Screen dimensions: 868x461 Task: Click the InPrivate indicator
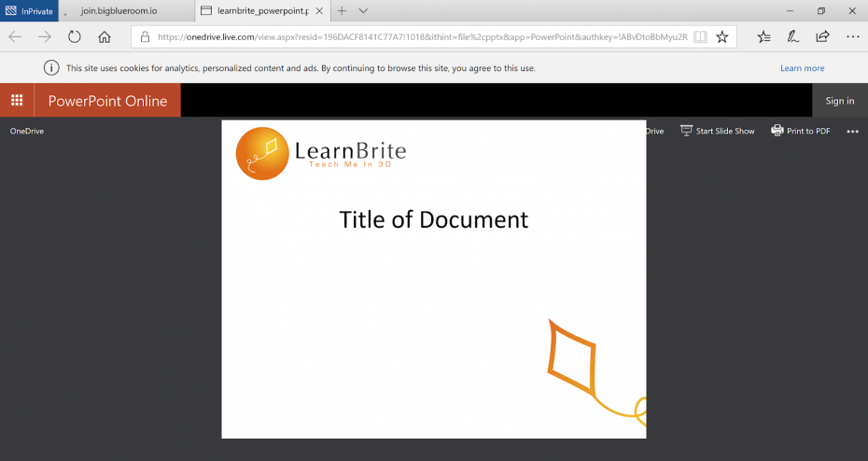click(29, 10)
